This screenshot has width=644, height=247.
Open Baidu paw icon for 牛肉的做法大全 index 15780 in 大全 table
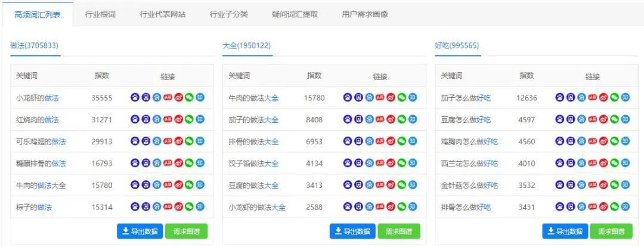[x=348, y=97]
